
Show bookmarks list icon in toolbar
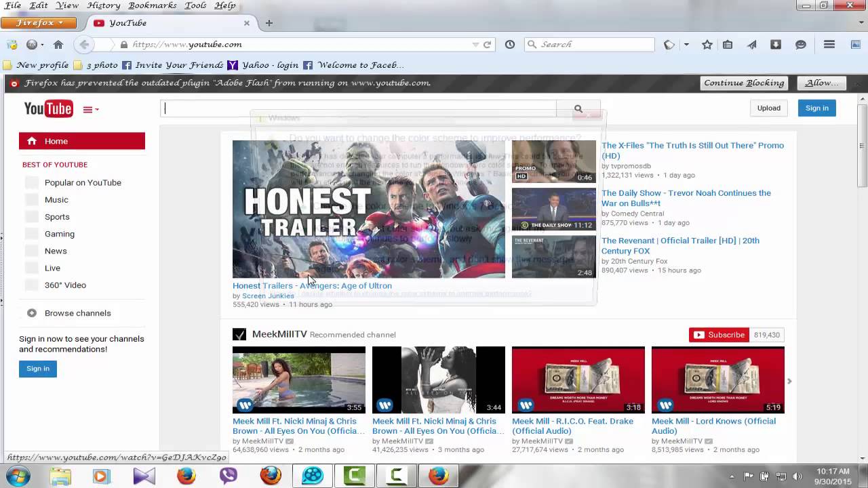coord(728,45)
